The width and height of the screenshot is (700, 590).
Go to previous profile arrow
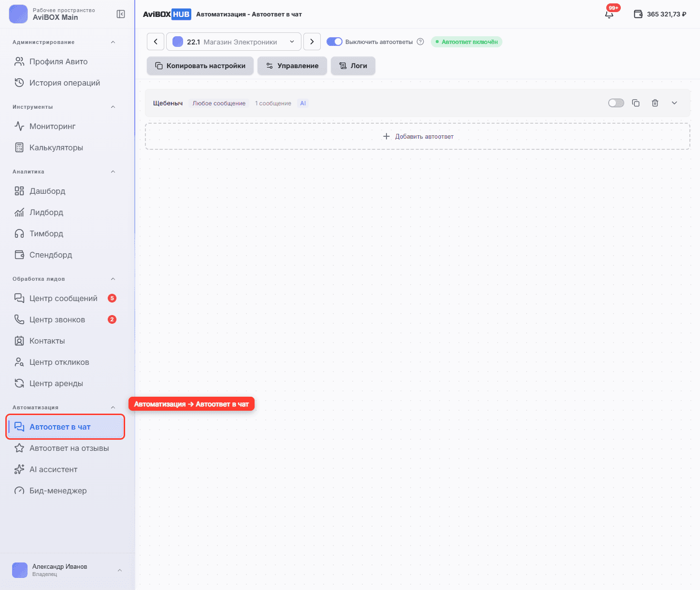point(156,42)
